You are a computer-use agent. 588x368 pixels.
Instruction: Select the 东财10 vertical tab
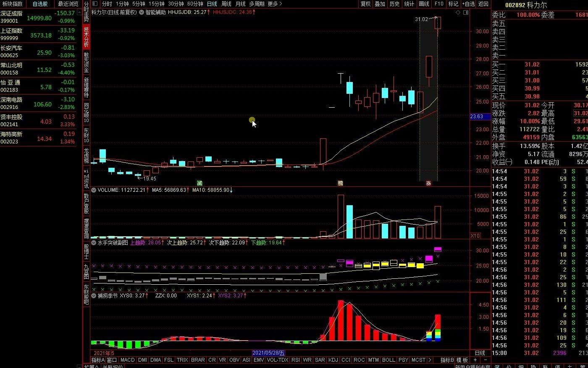point(86,135)
